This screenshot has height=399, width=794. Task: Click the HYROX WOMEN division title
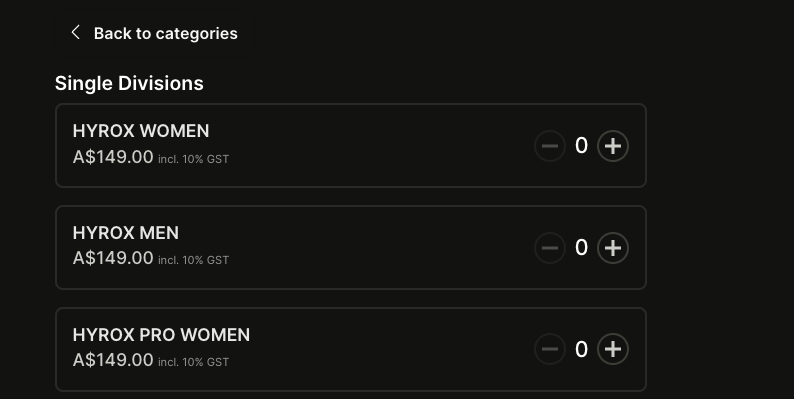click(141, 131)
